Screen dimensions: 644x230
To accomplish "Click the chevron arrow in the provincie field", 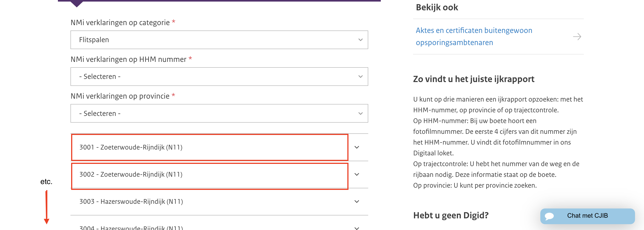I will pos(360,113).
